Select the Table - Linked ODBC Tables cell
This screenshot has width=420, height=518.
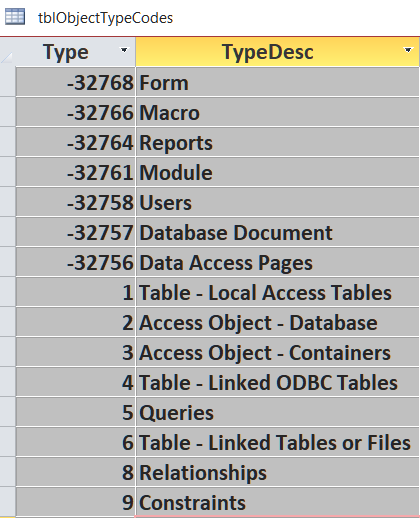pyautogui.click(x=277, y=382)
